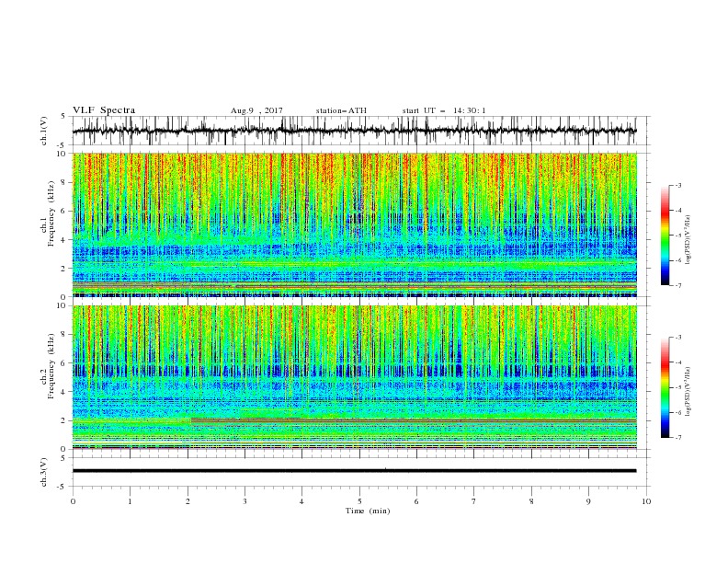Click the 'start UT = 14:30: 1' text

click(x=444, y=110)
